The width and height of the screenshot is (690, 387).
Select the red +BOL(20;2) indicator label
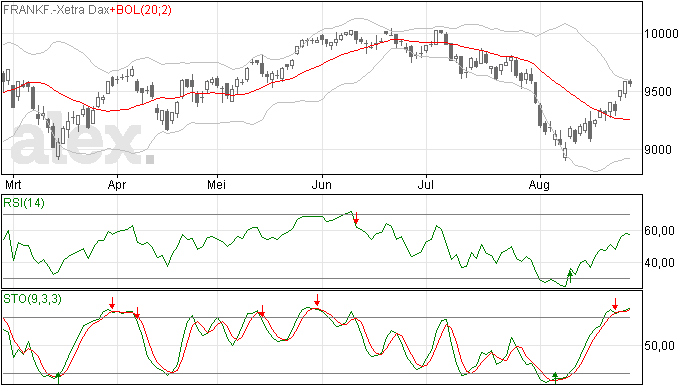[x=141, y=10]
